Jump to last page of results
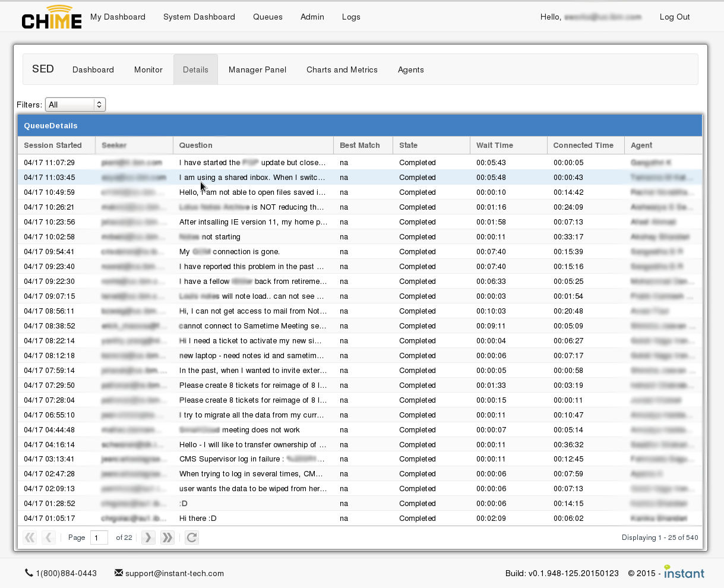 coord(167,538)
